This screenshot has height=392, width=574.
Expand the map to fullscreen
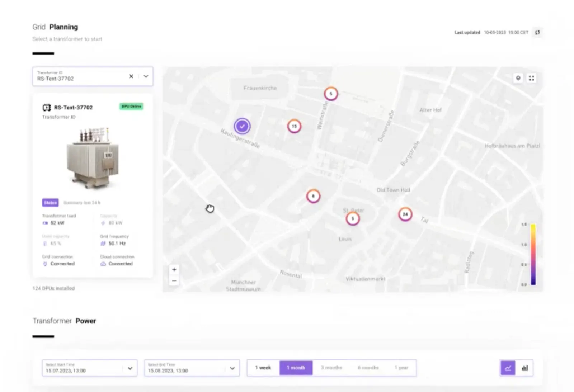531,78
